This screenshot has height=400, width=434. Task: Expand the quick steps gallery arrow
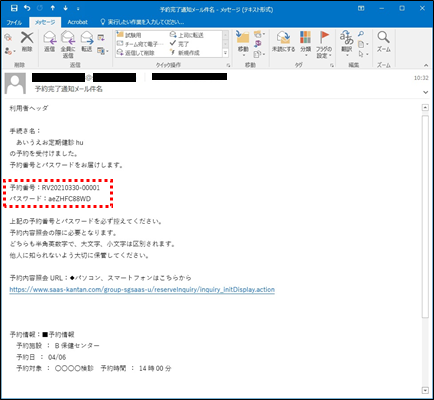click(x=225, y=53)
